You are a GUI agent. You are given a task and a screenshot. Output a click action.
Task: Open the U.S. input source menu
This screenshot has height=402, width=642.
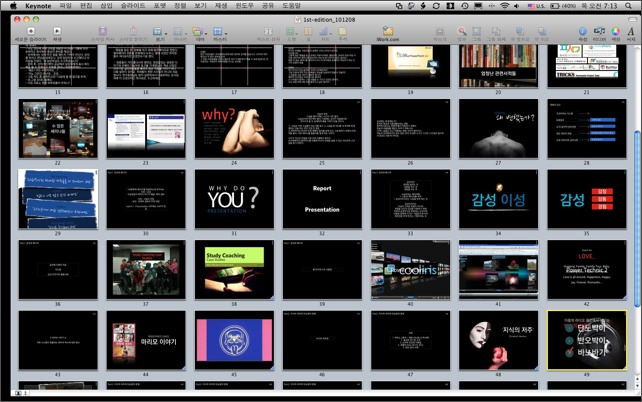click(x=536, y=6)
